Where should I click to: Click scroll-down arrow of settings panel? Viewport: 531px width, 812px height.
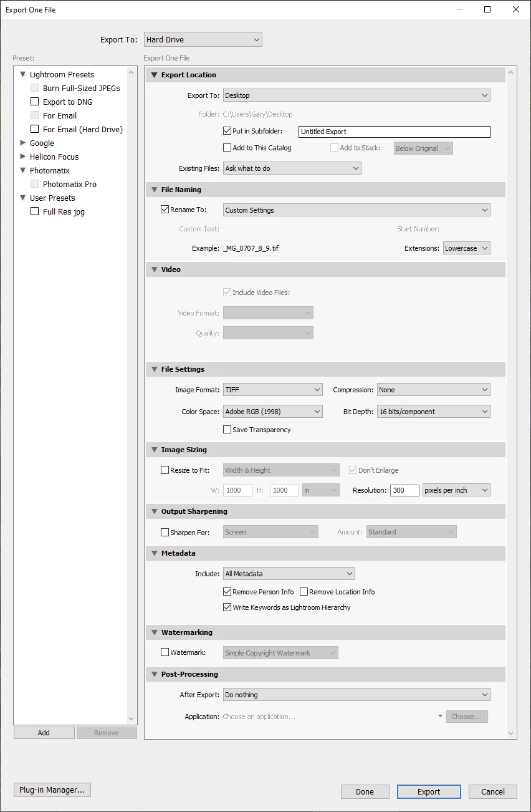[511, 733]
